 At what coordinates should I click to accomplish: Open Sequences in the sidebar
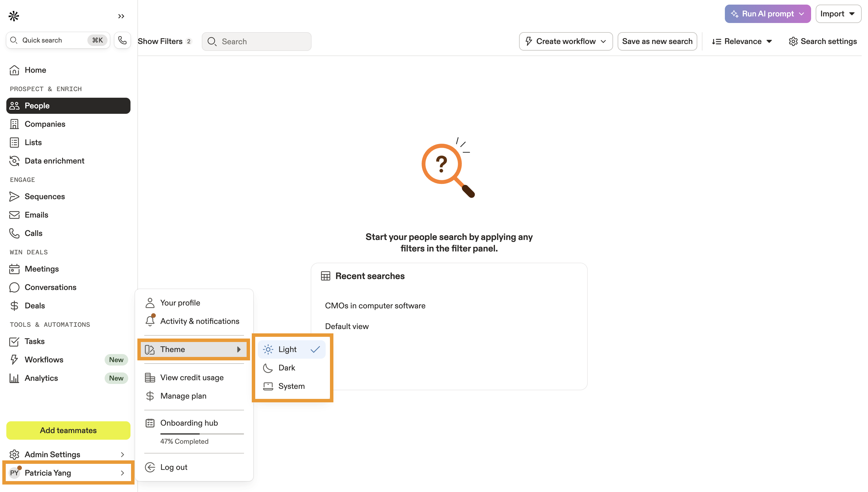pos(45,196)
